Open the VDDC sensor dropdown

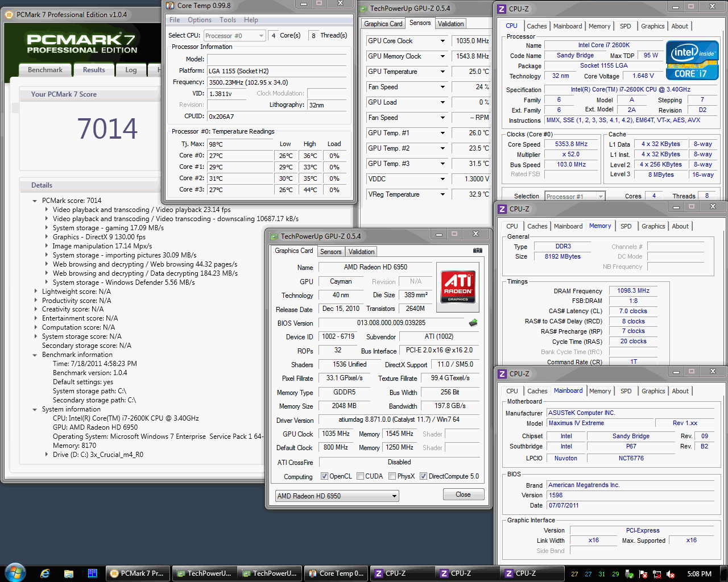[442, 179]
